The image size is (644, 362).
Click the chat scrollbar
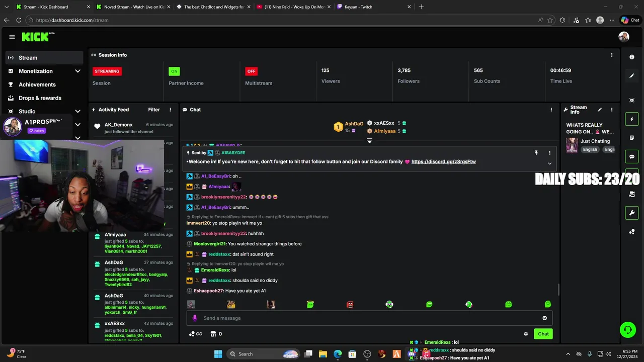558,290
